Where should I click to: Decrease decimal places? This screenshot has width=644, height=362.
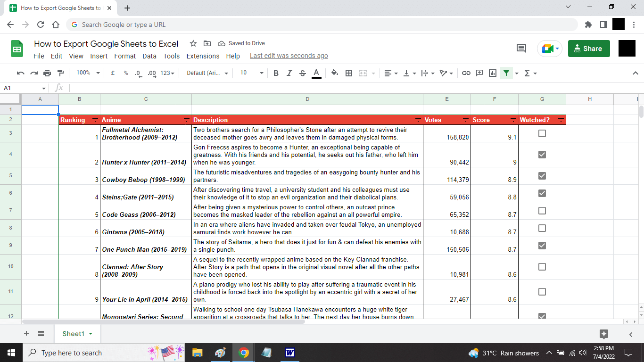coord(138,73)
